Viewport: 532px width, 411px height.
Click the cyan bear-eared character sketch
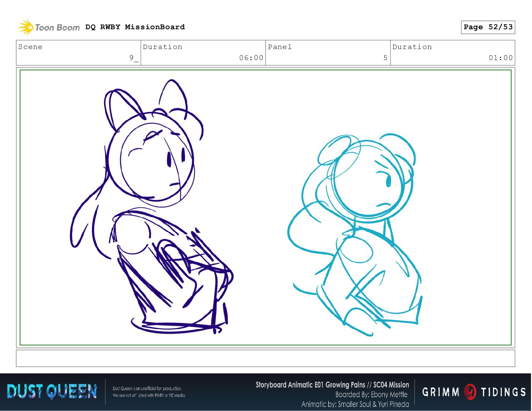[x=355, y=235]
